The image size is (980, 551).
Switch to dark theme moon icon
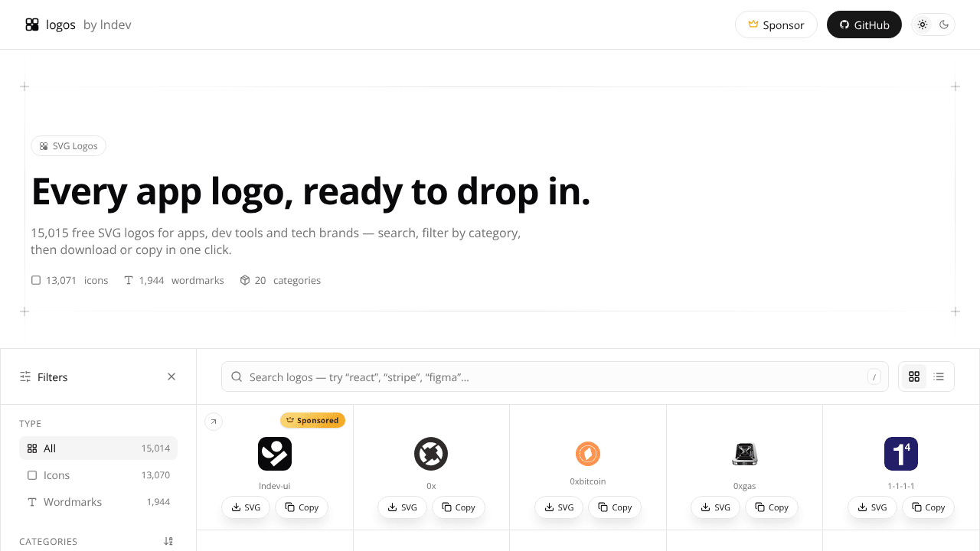pyautogui.click(x=944, y=24)
